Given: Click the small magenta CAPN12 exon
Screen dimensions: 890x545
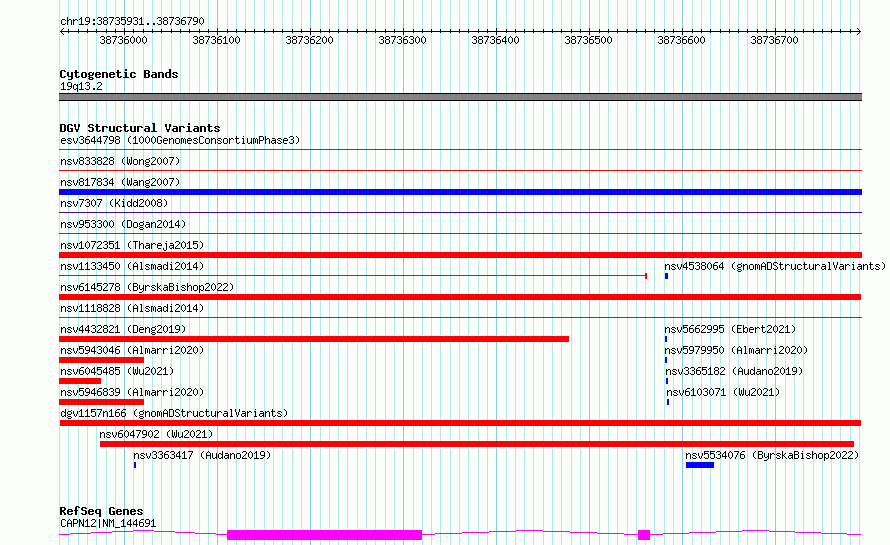Looking at the screenshot, I should [x=644, y=535].
